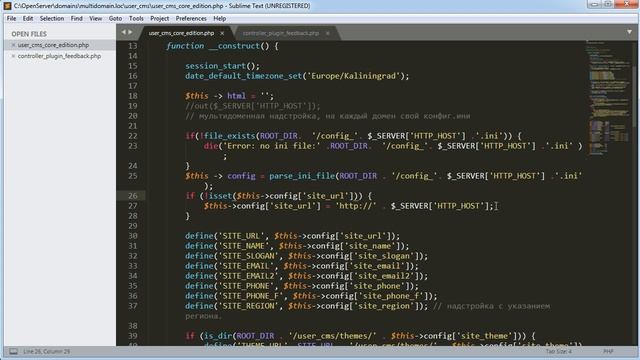Viewport: 640px width, 360px height.
Task: Open the View menu
Action: coord(96,18)
